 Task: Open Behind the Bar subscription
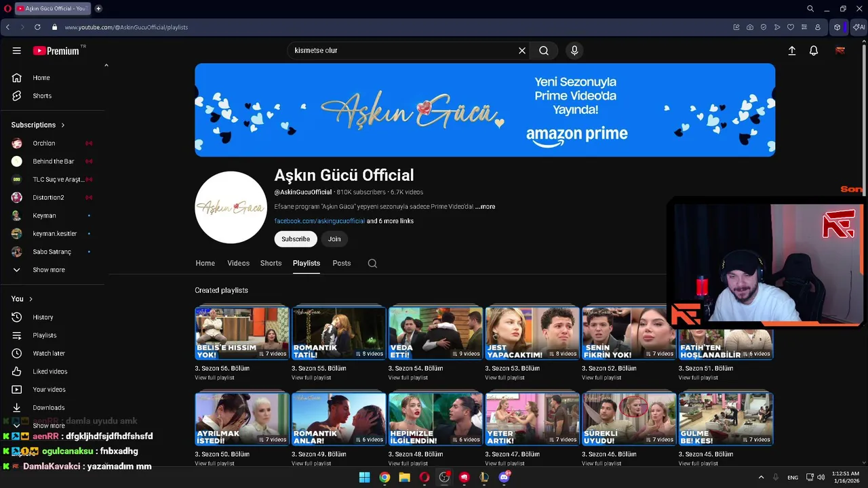click(53, 161)
